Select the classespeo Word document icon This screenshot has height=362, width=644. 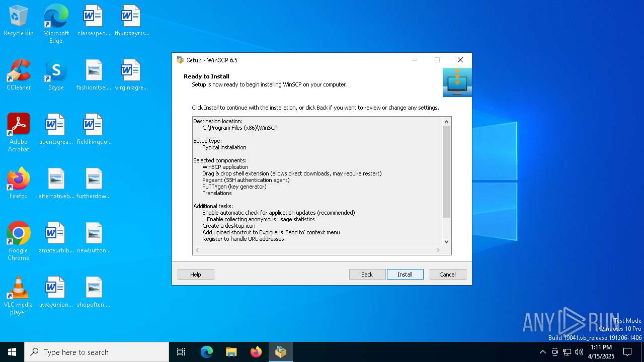point(94,21)
